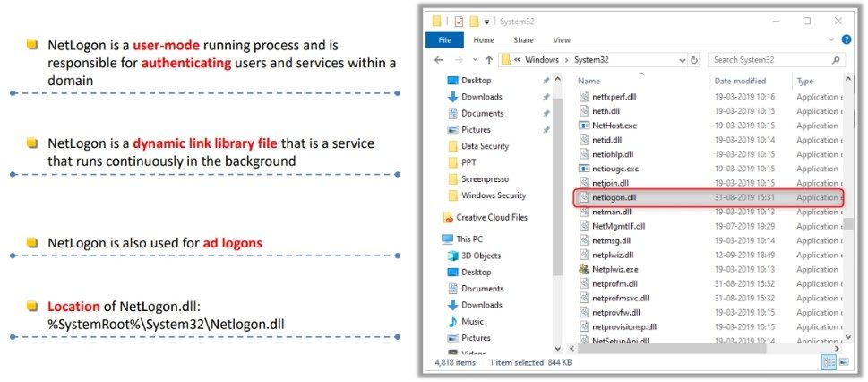Open the Data Security folder
The image size is (868, 382).
[477, 146]
